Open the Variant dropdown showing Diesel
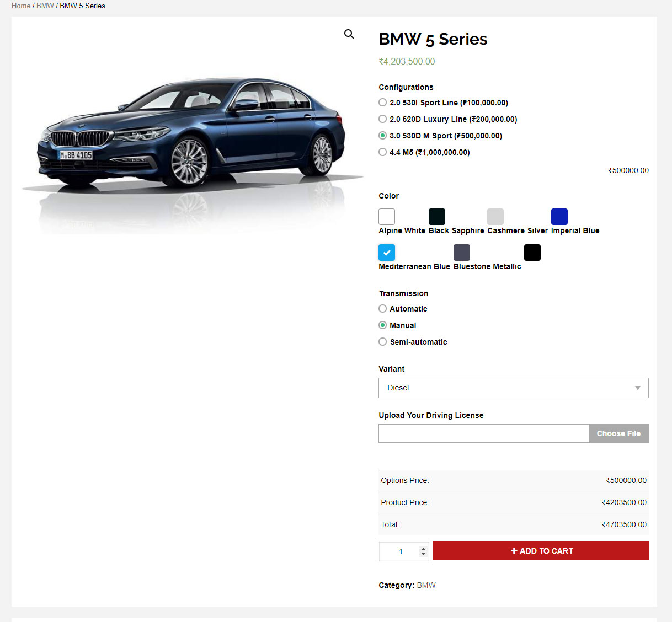This screenshot has width=672, height=622. coord(514,388)
